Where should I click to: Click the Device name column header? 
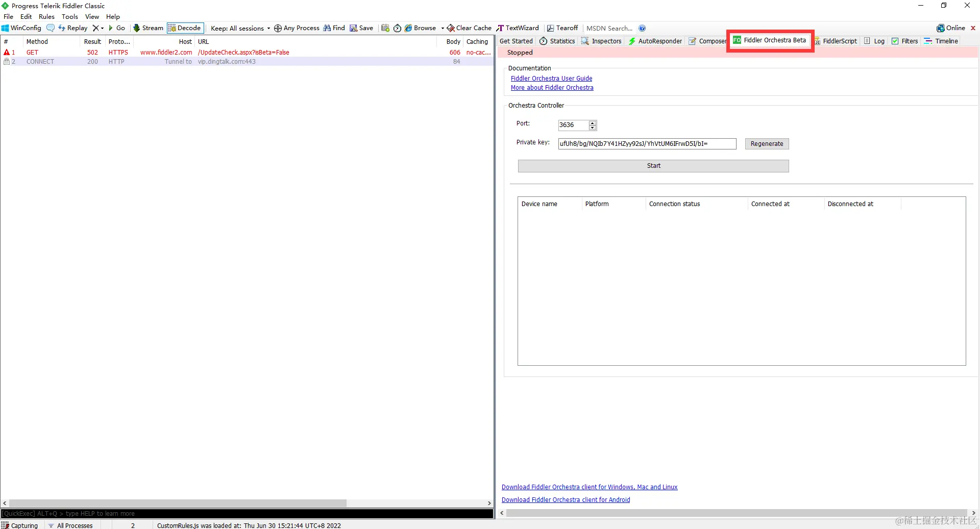[550, 204]
